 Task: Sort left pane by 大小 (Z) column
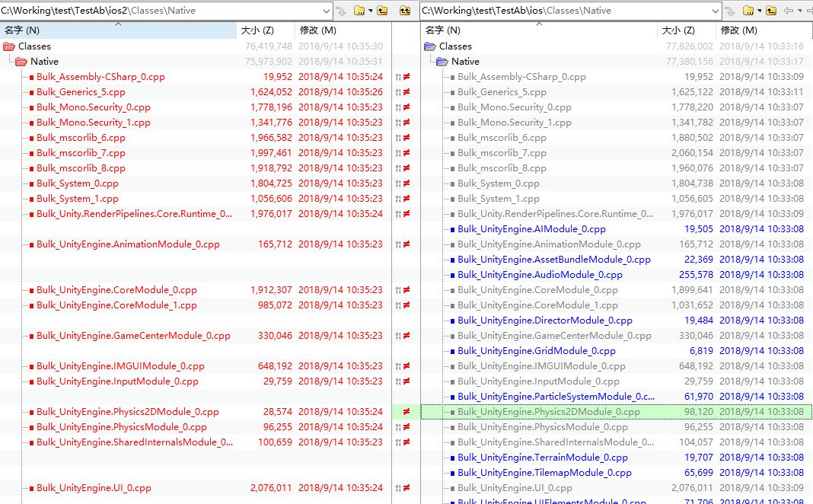(266, 30)
